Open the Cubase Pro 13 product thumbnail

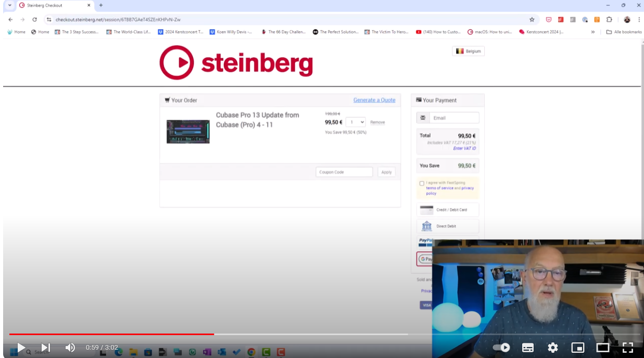coord(188,132)
